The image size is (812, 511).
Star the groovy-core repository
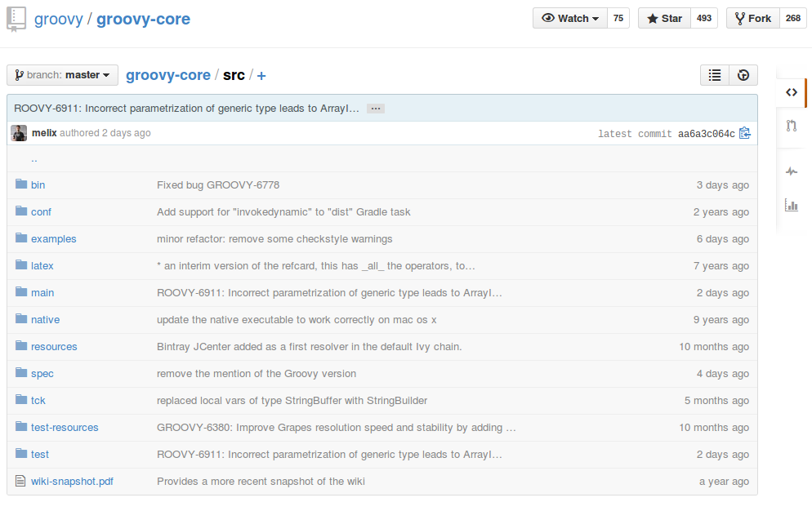pos(663,17)
